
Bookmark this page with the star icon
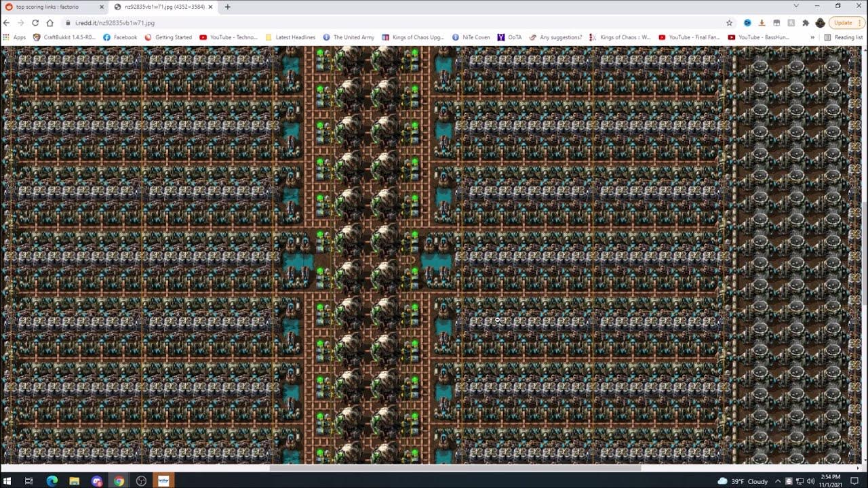point(729,22)
